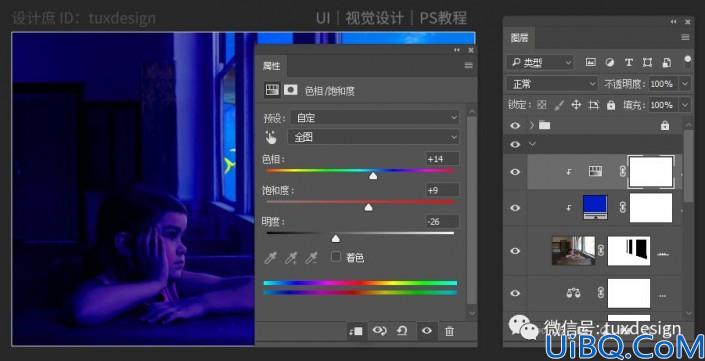Screen dimensions: 705x361
Task: Select the color balance layer mask thumbnail
Action: pos(629,293)
